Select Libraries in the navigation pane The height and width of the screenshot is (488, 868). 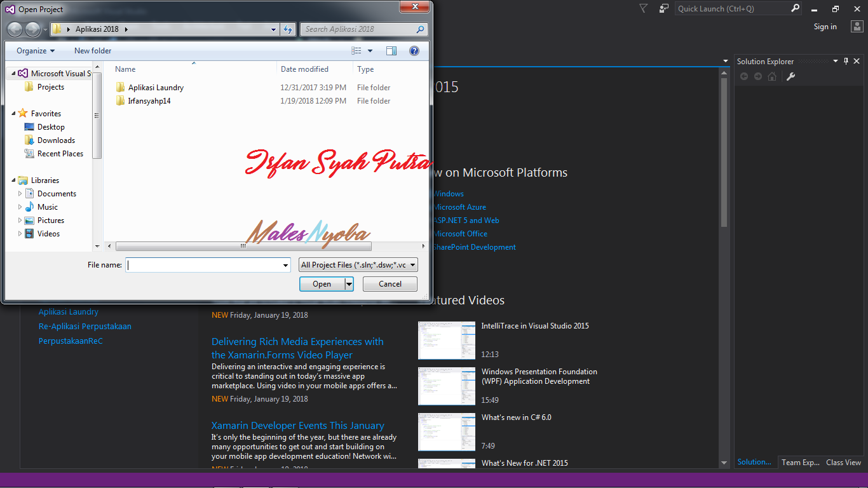click(x=45, y=180)
